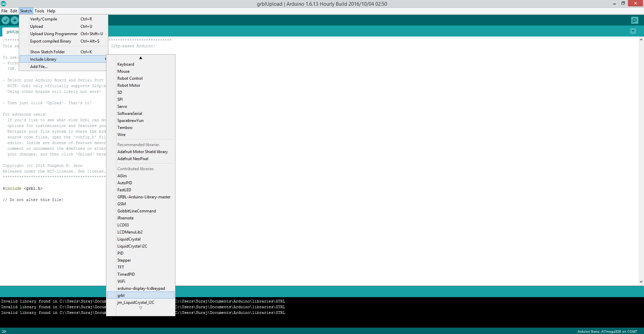Choose Upload in the Sketch menu

64,26
